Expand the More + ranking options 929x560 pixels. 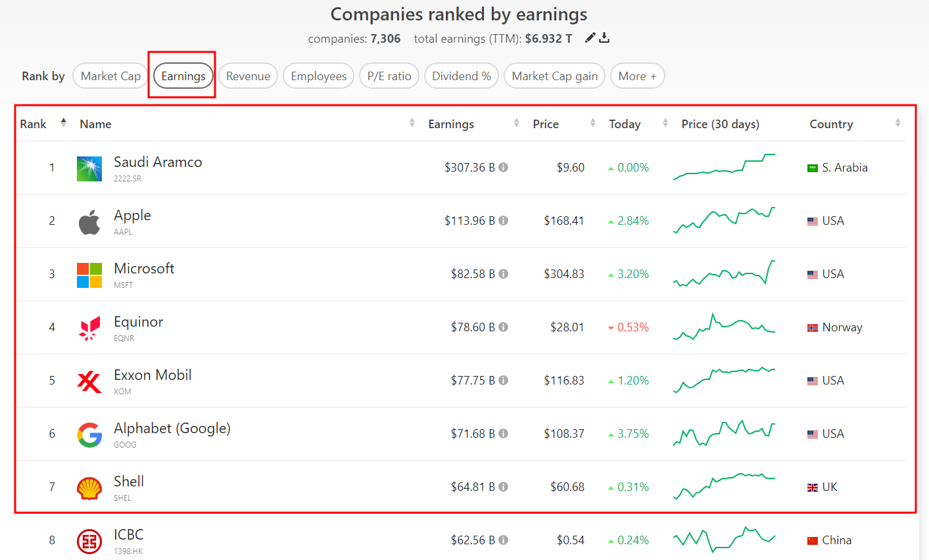tap(638, 76)
